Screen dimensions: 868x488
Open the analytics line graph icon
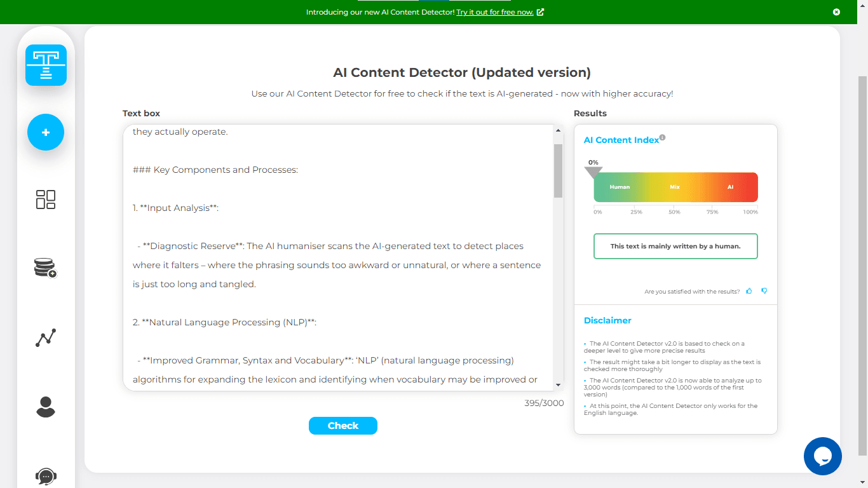pos(46,337)
